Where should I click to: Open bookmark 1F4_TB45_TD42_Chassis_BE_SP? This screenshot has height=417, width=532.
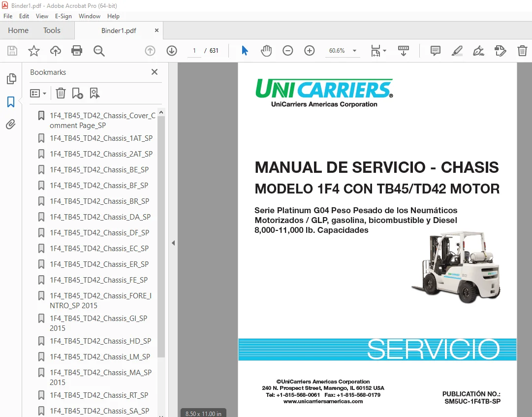[99, 170]
